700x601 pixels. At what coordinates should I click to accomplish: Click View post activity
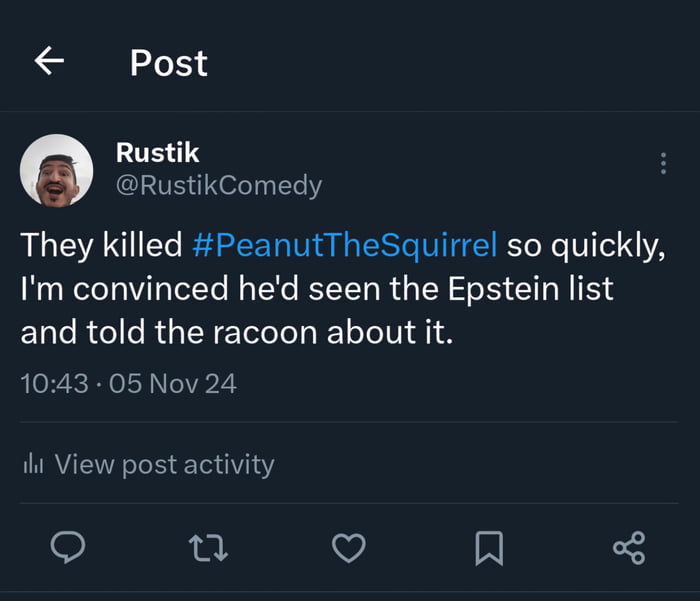[164, 464]
